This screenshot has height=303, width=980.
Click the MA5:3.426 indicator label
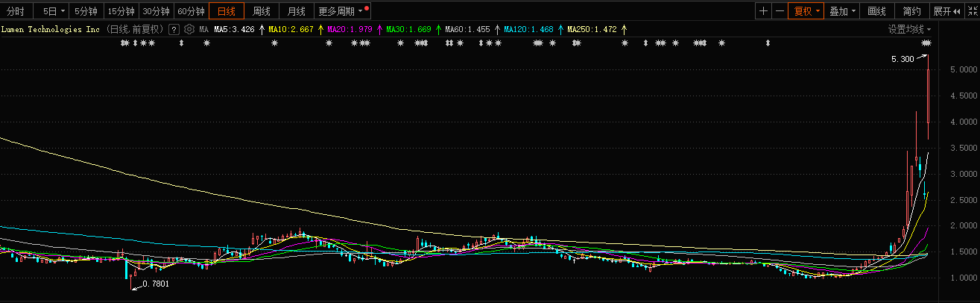(234, 30)
